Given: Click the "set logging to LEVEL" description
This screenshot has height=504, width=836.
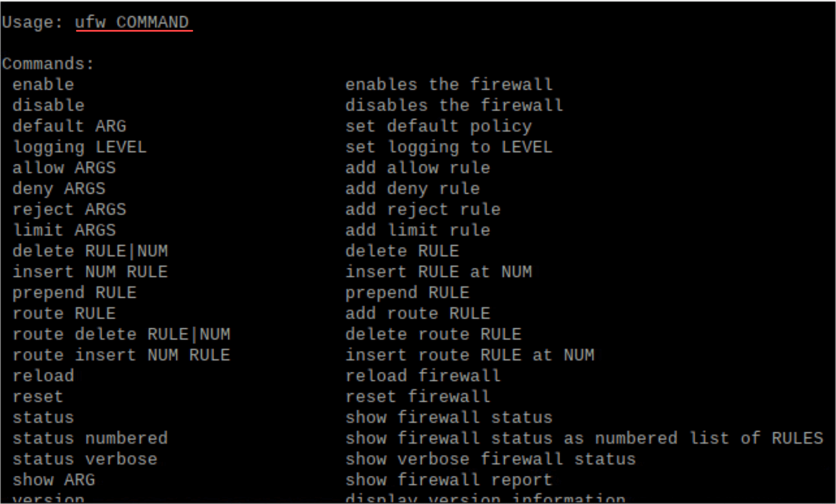Looking at the screenshot, I should tap(448, 147).
